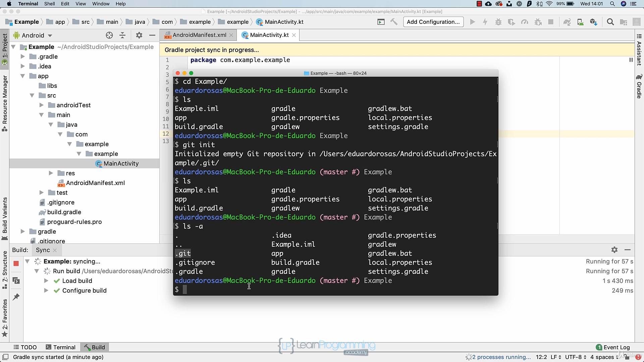Viewport: 644px width, 362px height.
Task: Select proguard-rules.pro file
Action: click(70, 222)
